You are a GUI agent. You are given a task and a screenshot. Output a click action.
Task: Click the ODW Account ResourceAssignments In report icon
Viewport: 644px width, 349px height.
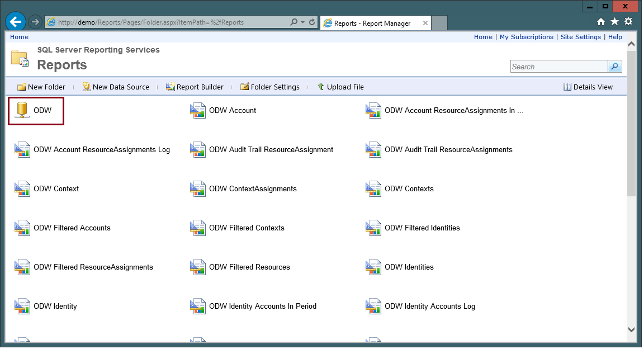click(373, 110)
